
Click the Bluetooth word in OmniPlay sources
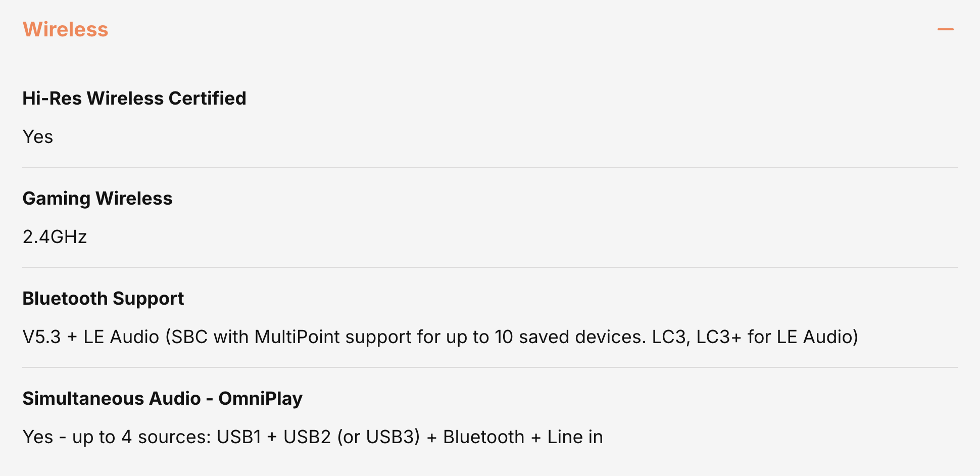coord(483,437)
